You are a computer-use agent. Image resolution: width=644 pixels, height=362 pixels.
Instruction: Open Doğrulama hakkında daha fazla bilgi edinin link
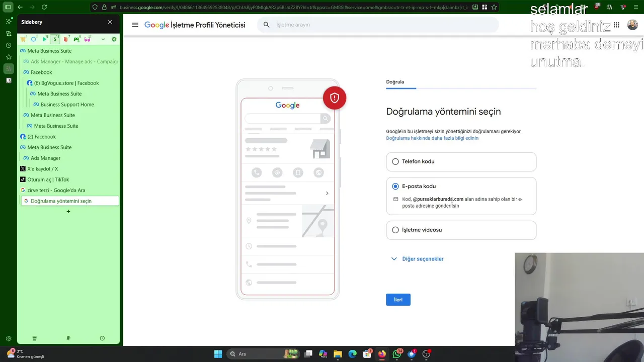point(432,138)
